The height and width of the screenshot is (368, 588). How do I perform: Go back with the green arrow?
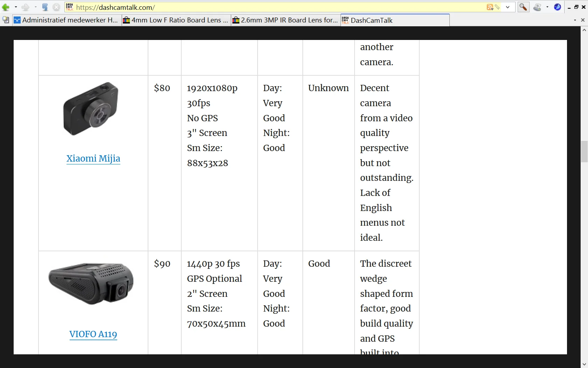coord(6,7)
